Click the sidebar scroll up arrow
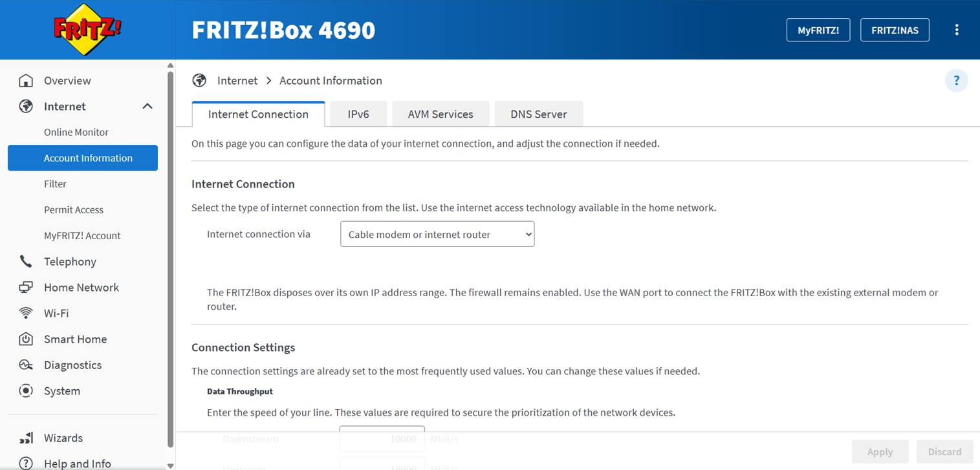Screen dimensions: 980x470 (x=170, y=65)
